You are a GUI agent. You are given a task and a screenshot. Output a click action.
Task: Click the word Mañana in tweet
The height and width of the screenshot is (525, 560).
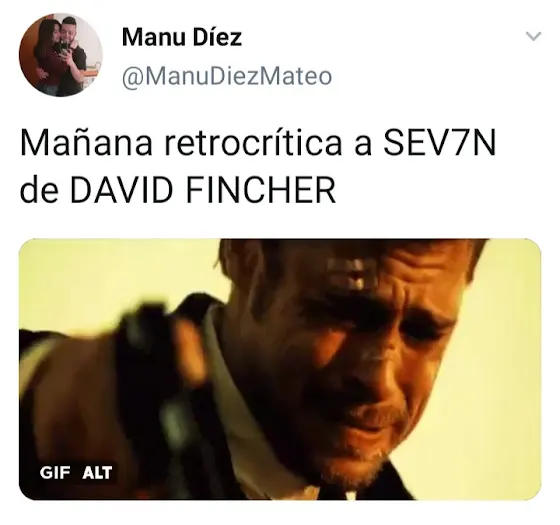tap(86, 143)
